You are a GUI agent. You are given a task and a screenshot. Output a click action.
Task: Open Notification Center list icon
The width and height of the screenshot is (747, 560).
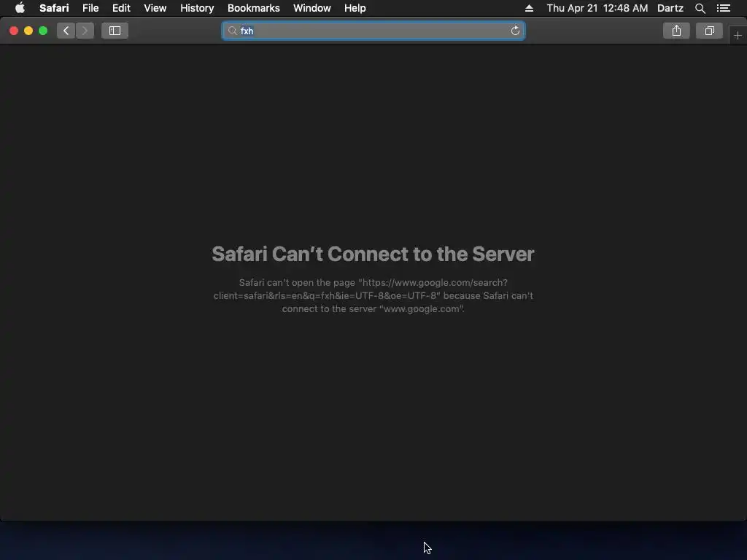click(x=723, y=8)
